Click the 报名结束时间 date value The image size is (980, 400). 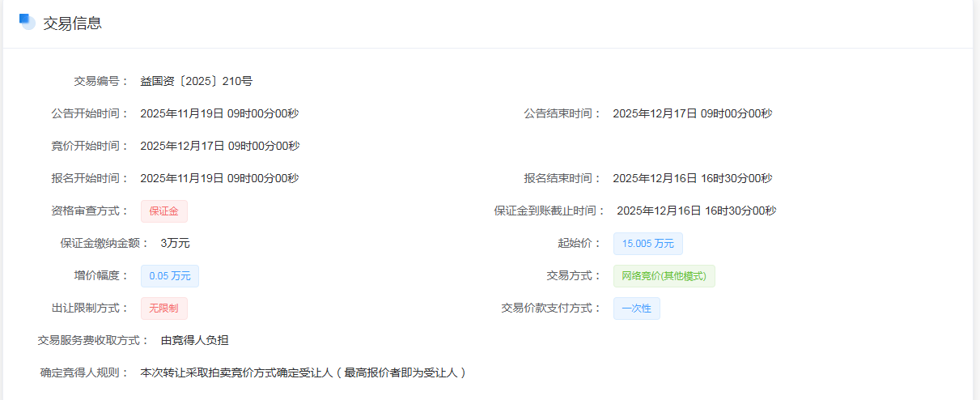point(692,178)
